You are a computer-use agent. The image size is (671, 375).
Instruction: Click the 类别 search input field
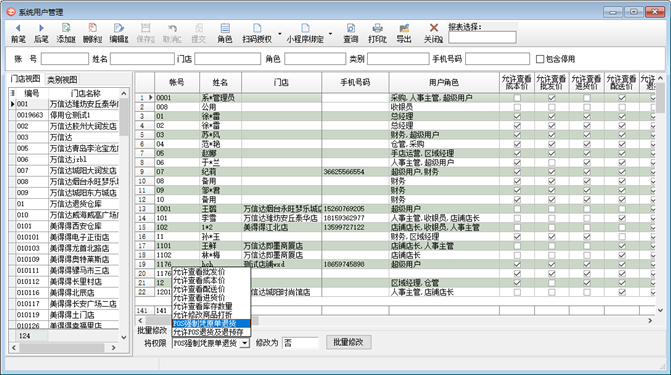(x=398, y=59)
